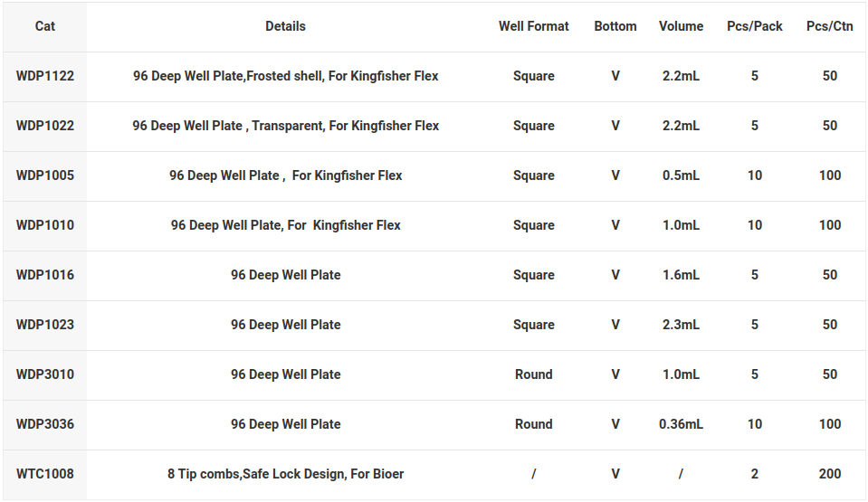Click WDP3010 catalog cell

[45, 374]
